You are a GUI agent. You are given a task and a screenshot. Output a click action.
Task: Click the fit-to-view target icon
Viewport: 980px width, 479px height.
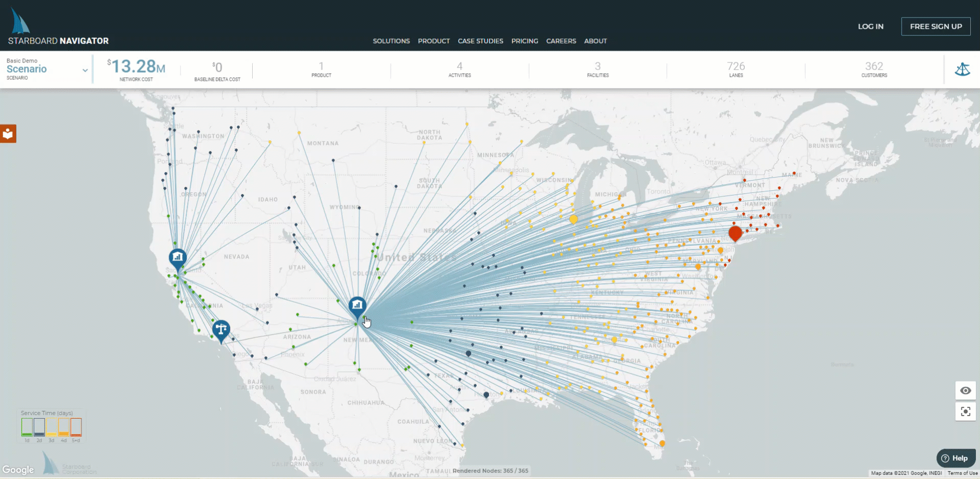965,411
